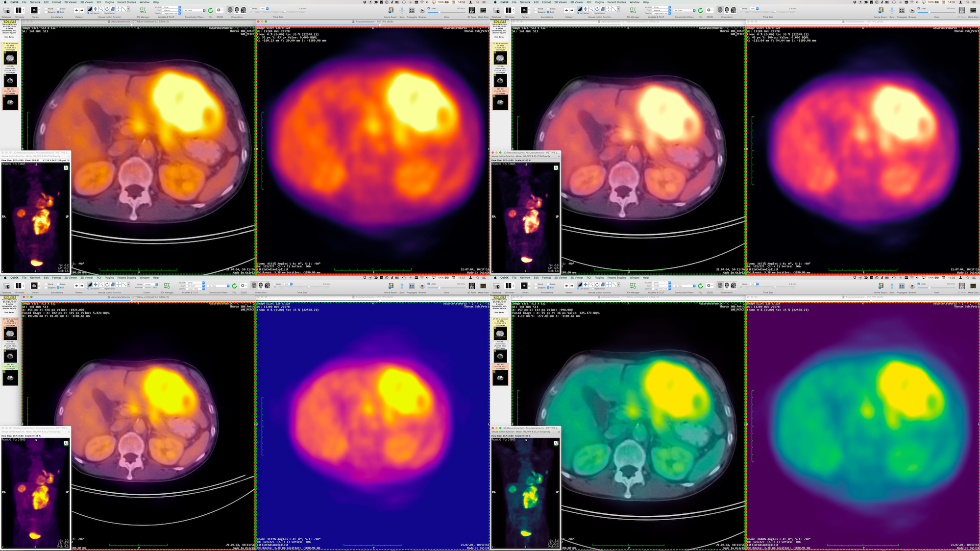This screenshot has height=551, width=980.
Task: Open Movie Export icon in top-left OsiriX toolbar
Action: click(x=391, y=10)
